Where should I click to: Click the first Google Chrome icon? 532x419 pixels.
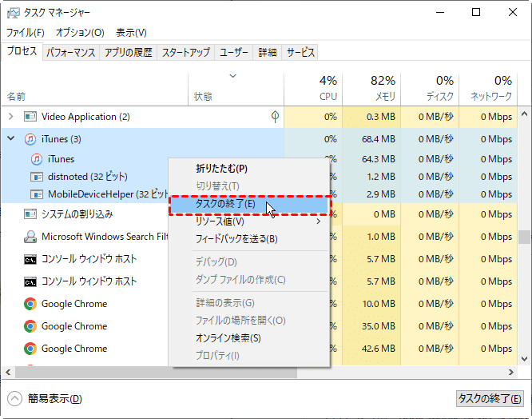[x=30, y=304]
